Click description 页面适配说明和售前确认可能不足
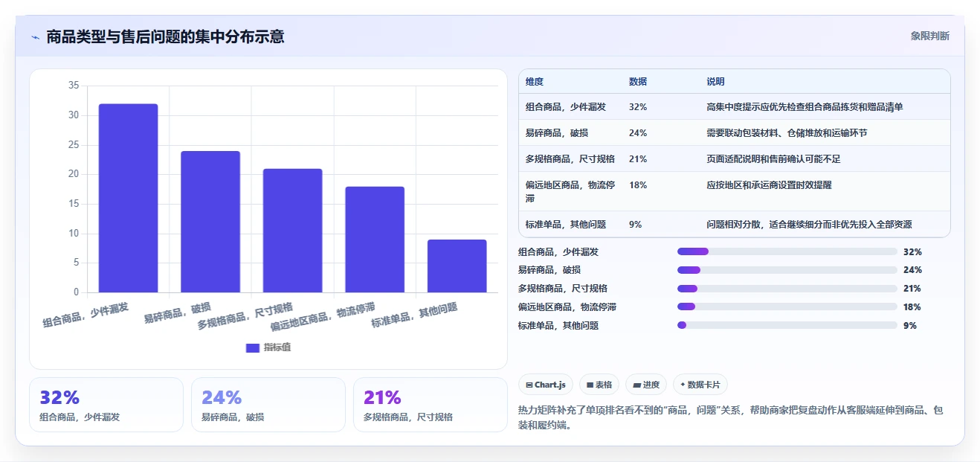 click(774, 159)
